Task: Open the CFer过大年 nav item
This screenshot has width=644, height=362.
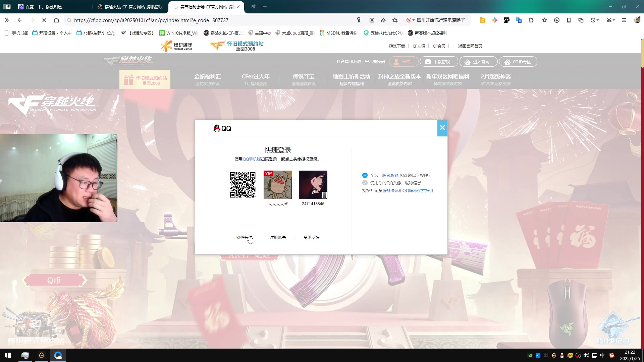Action: [x=256, y=79]
